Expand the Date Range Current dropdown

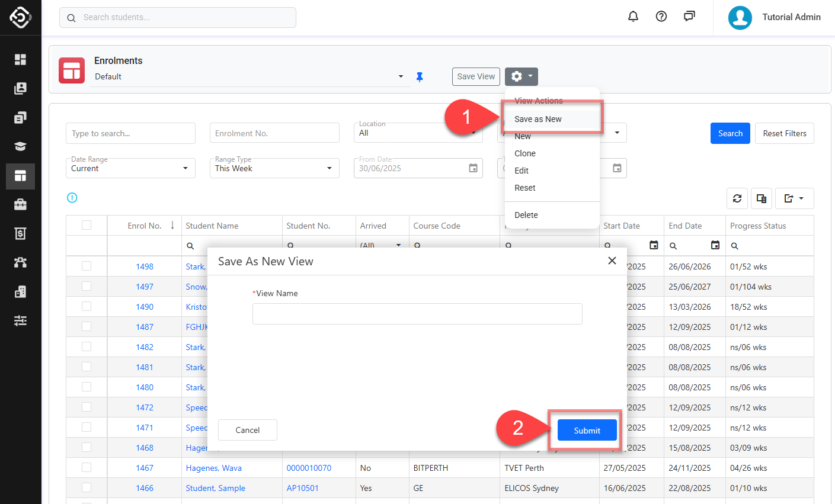130,168
